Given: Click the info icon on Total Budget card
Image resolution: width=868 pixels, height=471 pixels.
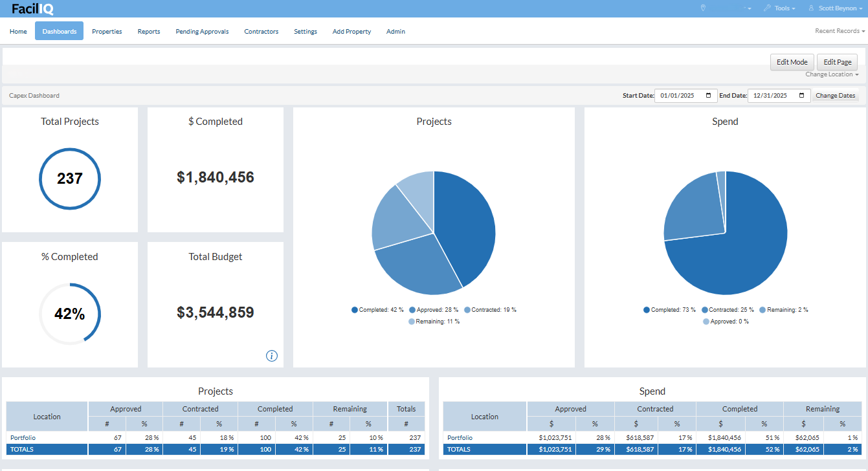Looking at the screenshot, I should (272, 356).
